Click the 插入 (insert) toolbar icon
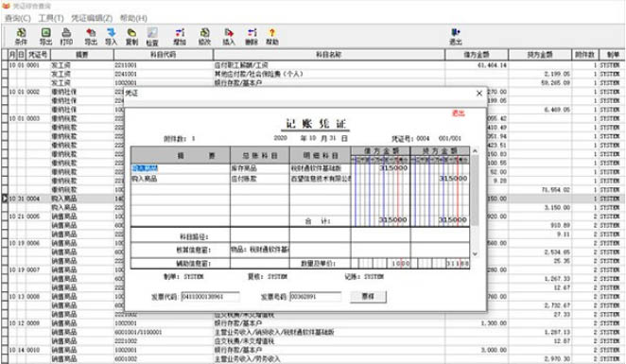This screenshot has width=626, height=364. pyautogui.click(x=228, y=36)
